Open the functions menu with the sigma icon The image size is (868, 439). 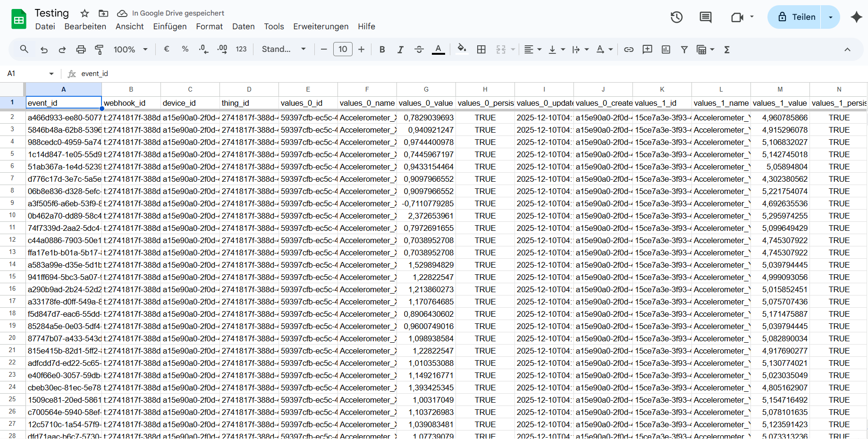coord(727,49)
